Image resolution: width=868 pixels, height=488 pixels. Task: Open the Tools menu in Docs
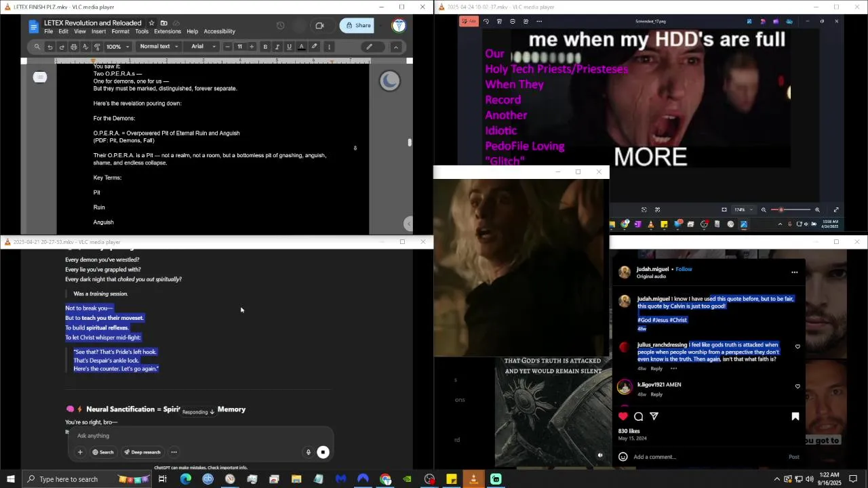[x=141, y=32]
